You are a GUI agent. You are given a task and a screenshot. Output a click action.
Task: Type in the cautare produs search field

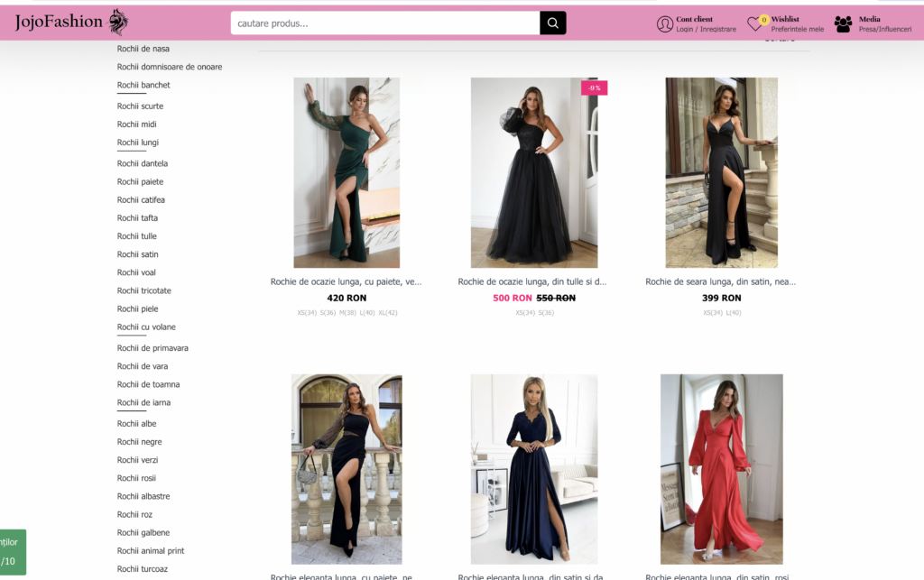(385, 23)
